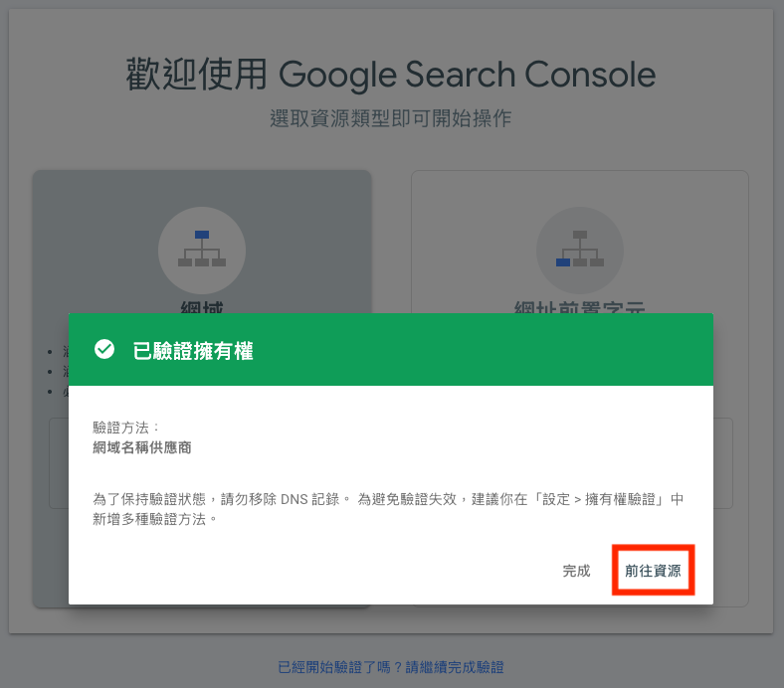This screenshot has width=784, height=688.
Task: Click the input box edge on 網址前置字元 card
Action: tap(723, 463)
